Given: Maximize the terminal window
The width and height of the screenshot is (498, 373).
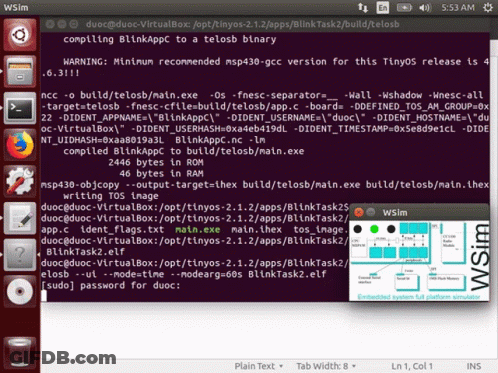Looking at the screenshot, I should pos(74,24).
